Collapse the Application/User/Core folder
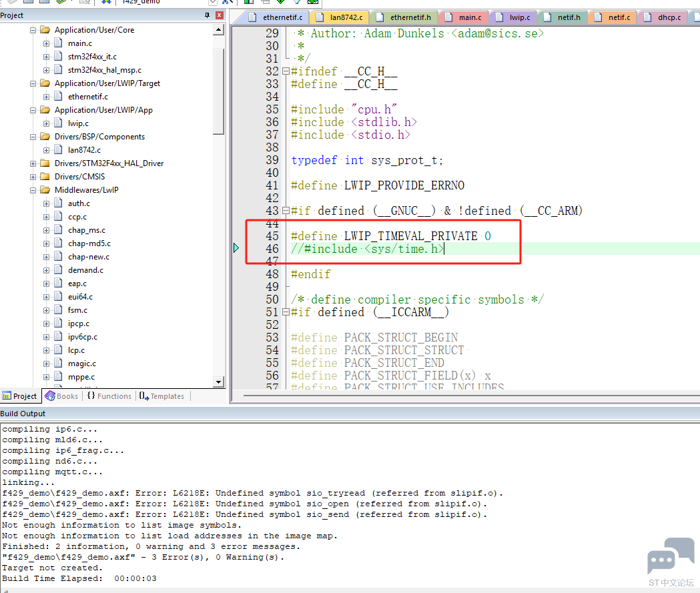The width and height of the screenshot is (700, 593). (x=33, y=30)
